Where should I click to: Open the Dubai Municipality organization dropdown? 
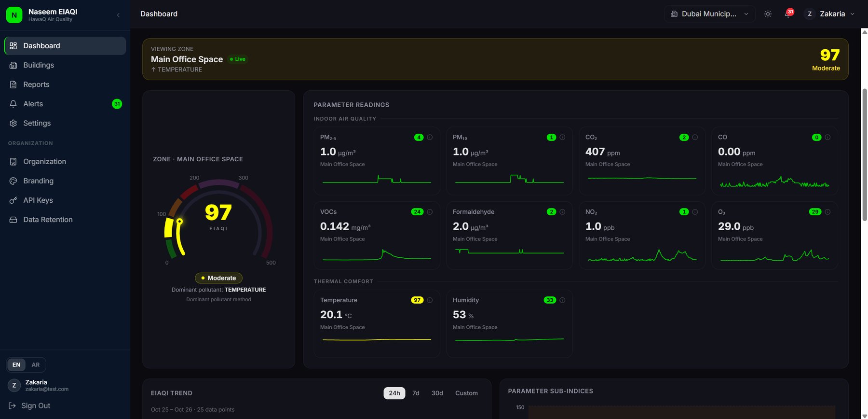pyautogui.click(x=710, y=14)
